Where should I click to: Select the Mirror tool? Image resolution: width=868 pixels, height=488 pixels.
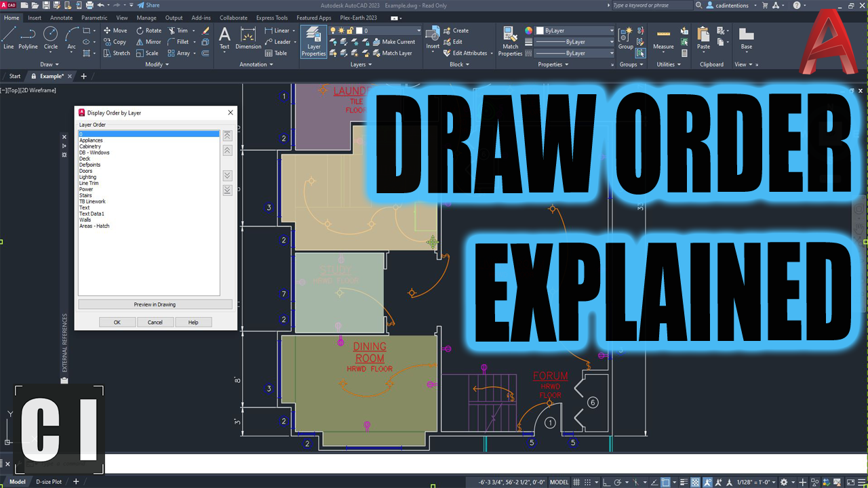click(x=148, y=41)
